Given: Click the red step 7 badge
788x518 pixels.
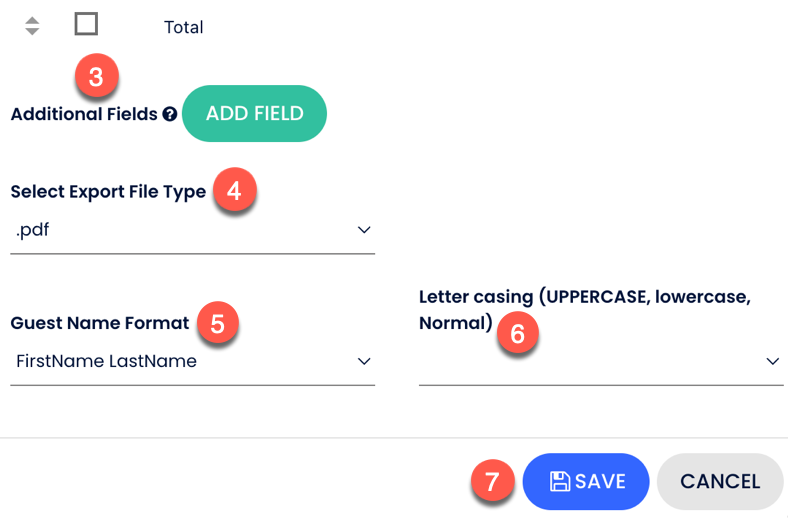Looking at the screenshot, I should 492,481.
